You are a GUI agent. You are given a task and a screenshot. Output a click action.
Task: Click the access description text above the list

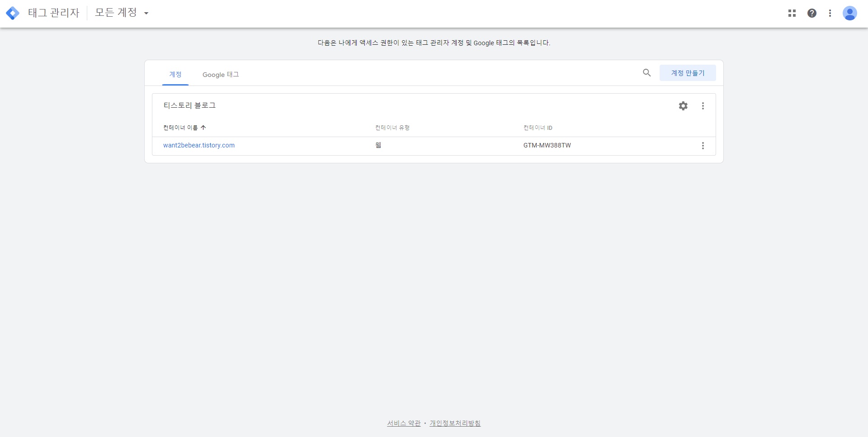[434, 43]
